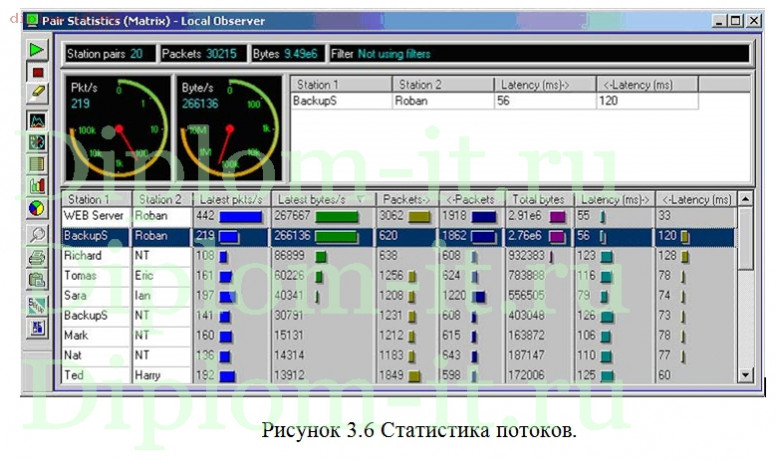Click <-Latency (ms) header in upper table
The height and width of the screenshot is (460, 776).
pyautogui.click(x=647, y=85)
